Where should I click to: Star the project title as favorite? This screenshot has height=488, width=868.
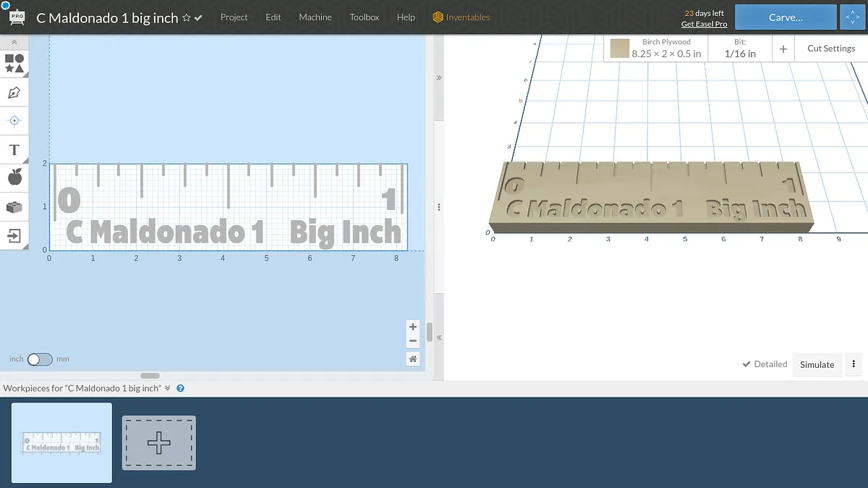coord(187,18)
